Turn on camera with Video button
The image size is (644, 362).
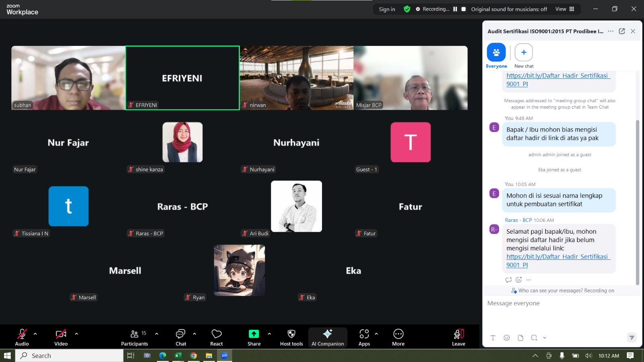pos(61,337)
